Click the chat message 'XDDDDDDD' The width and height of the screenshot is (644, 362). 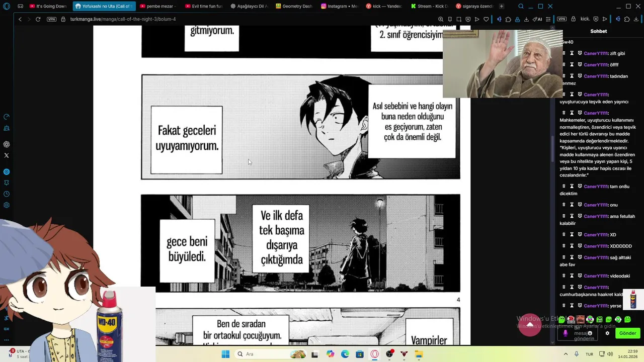620,246
